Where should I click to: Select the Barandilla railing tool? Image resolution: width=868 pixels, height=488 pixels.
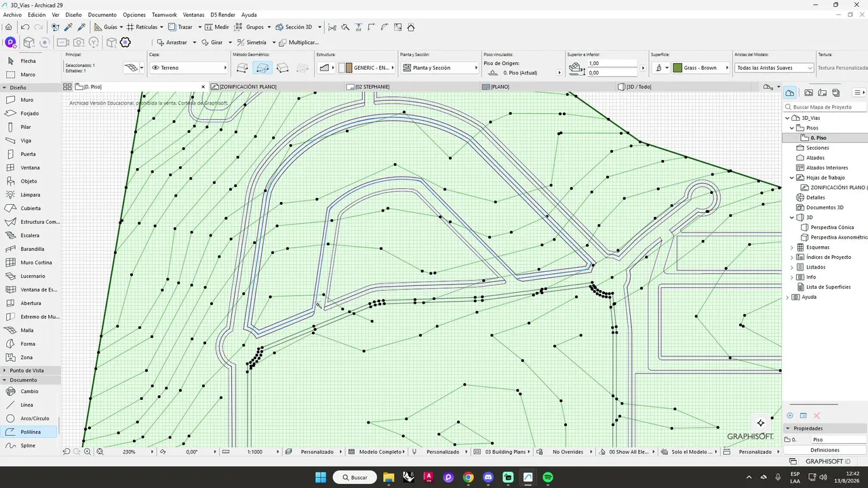click(x=31, y=249)
